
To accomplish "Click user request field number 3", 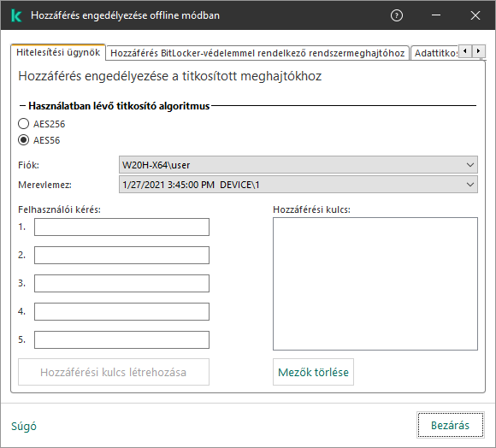I will [121, 283].
